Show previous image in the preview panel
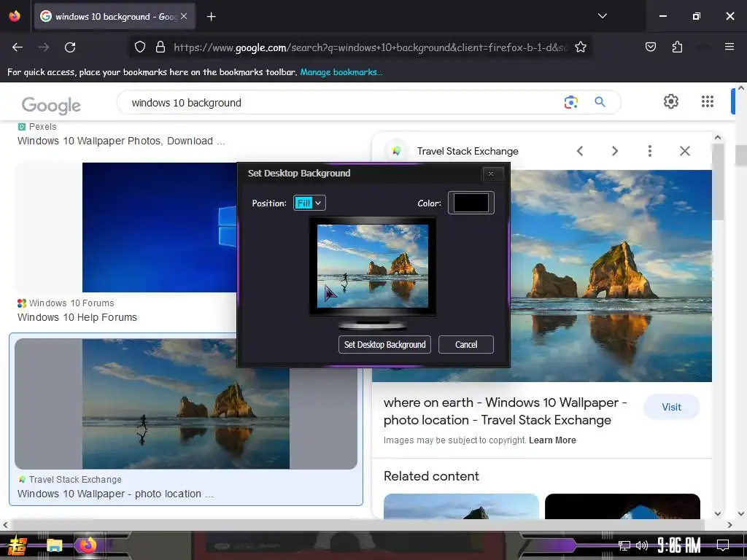This screenshot has height=560, width=747. (580, 151)
